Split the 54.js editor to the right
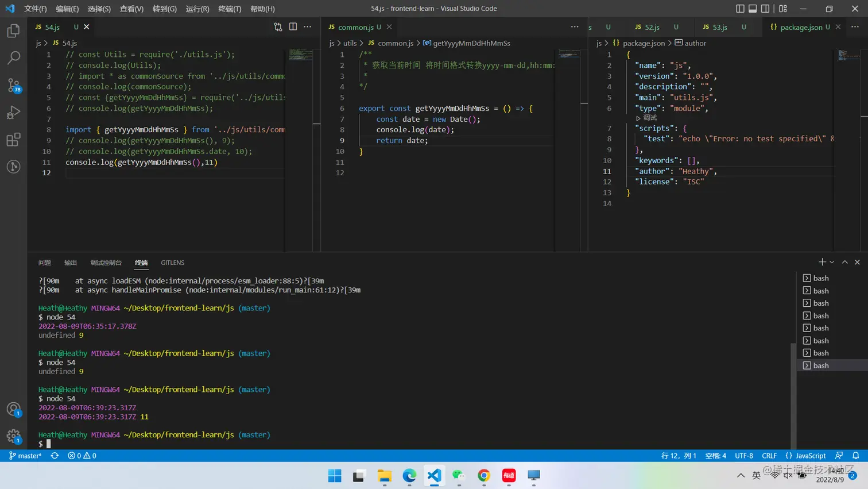 coord(293,27)
